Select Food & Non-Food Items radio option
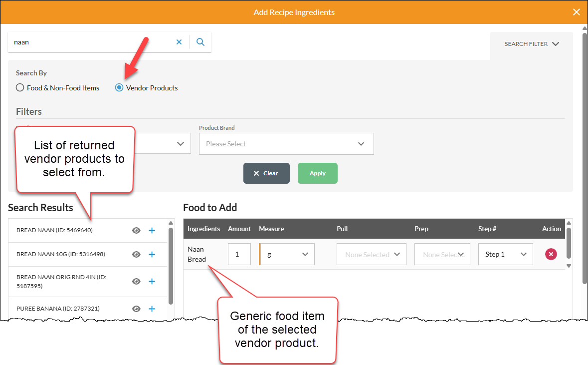The width and height of the screenshot is (588, 365). tap(20, 87)
